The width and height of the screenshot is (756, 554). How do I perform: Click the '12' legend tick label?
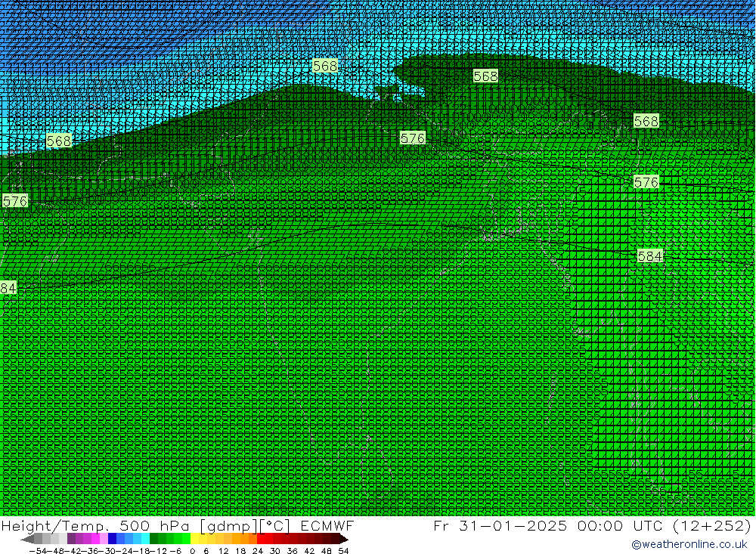(x=223, y=551)
